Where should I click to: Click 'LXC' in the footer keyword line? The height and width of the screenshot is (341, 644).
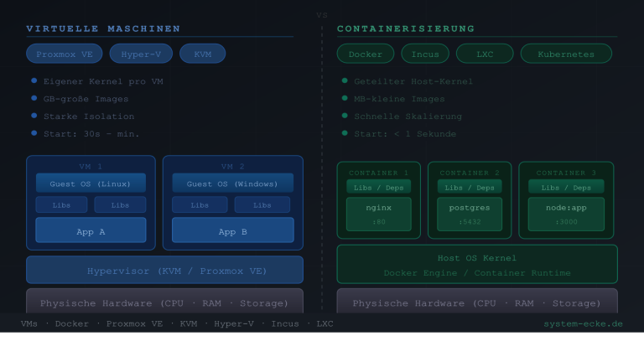[325, 323]
